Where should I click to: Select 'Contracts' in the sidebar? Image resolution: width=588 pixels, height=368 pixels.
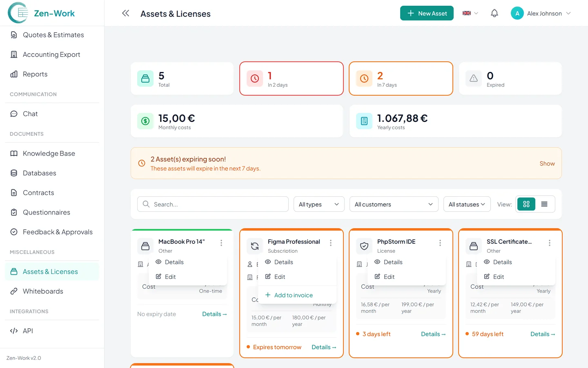click(x=38, y=193)
